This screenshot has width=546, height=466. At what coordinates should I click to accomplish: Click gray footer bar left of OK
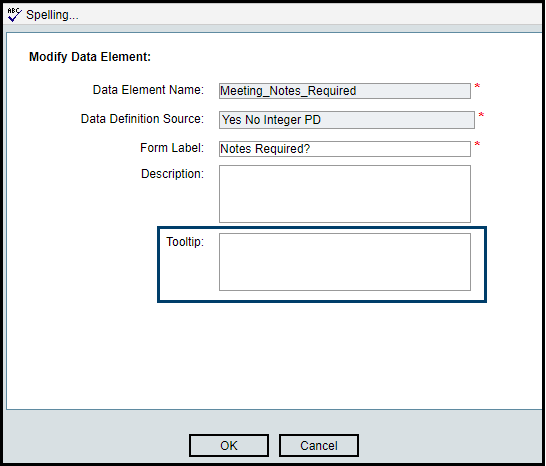98,437
